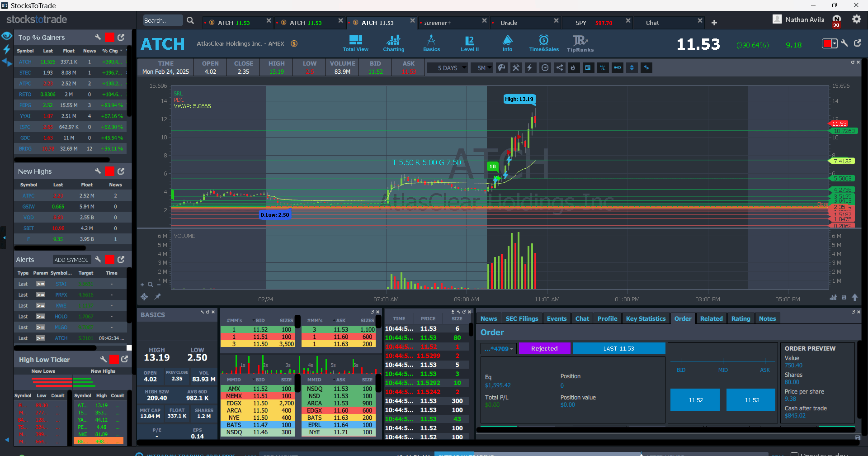Toggle the red-white switch beside 9.18
The width and height of the screenshot is (868, 456).
pos(829,43)
